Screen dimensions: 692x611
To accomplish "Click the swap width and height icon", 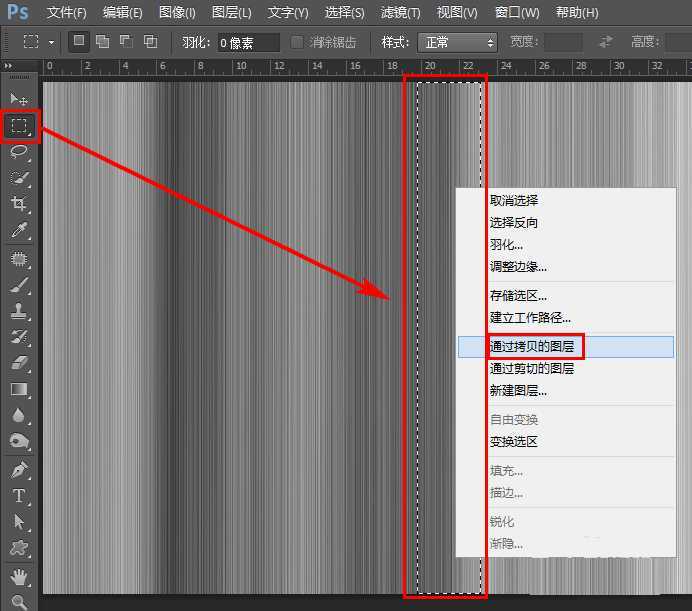I will point(606,42).
